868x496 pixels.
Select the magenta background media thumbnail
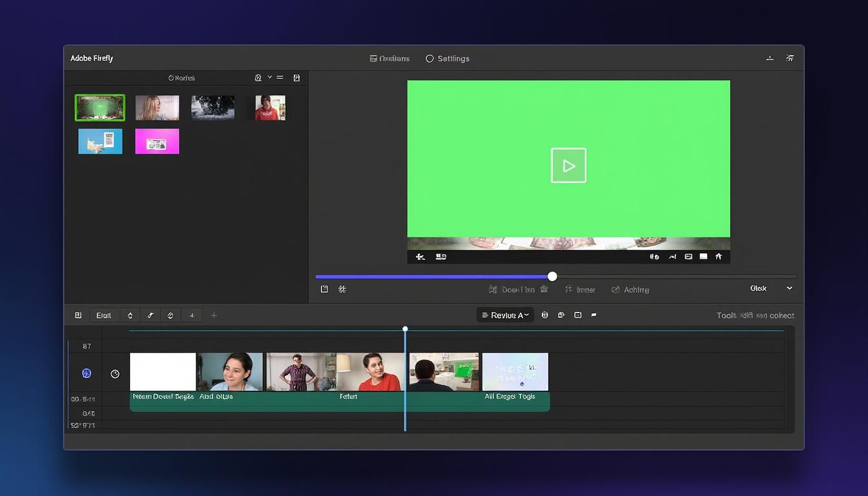point(157,141)
